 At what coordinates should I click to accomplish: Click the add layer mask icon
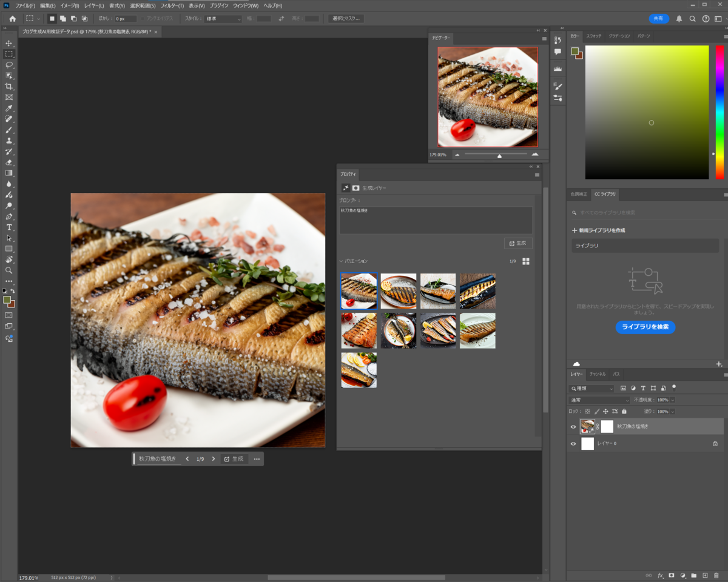pos(672,575)
